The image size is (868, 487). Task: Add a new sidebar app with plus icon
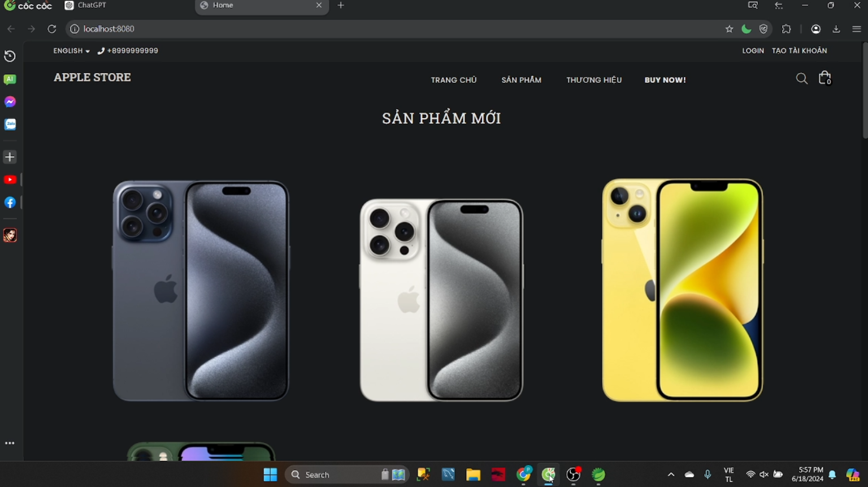tap(10, 157)
